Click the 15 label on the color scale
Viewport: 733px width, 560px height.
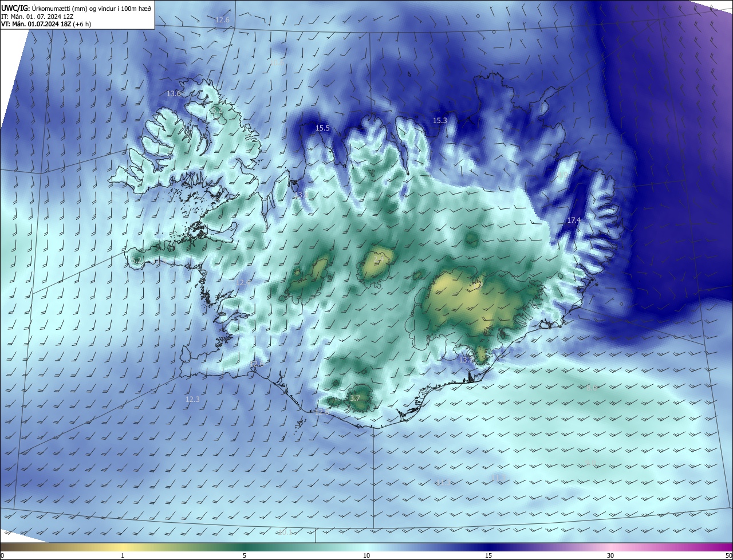(488, 555)
